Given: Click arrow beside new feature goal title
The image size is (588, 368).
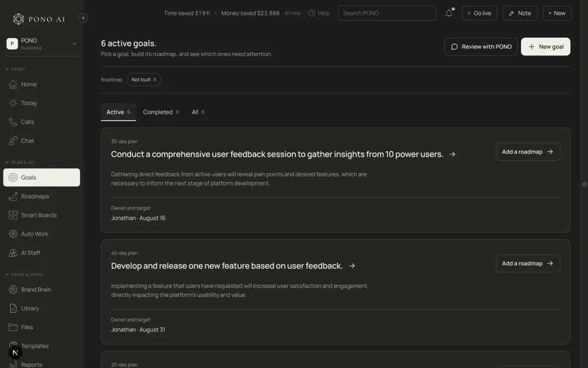Looking at the screenshot, I should [352, 266].
